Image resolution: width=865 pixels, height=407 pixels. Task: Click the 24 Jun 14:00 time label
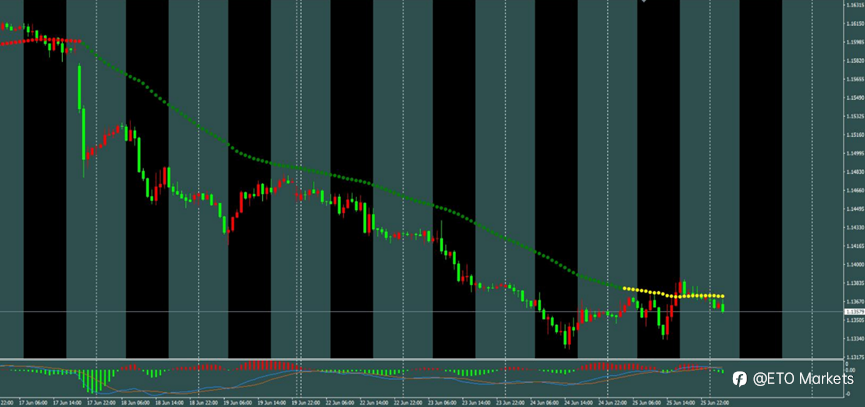click(x=578, y=403)
